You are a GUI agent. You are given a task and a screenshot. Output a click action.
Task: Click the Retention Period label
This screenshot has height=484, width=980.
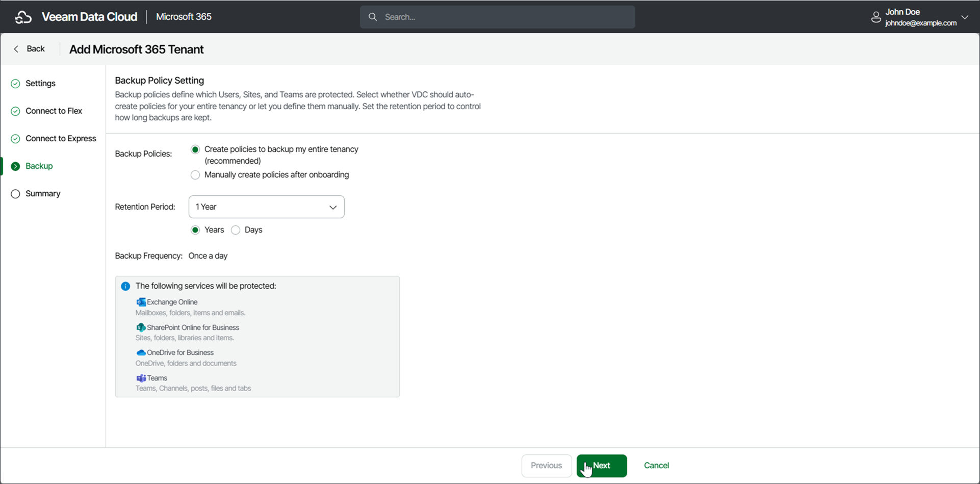tap(145, 207)
